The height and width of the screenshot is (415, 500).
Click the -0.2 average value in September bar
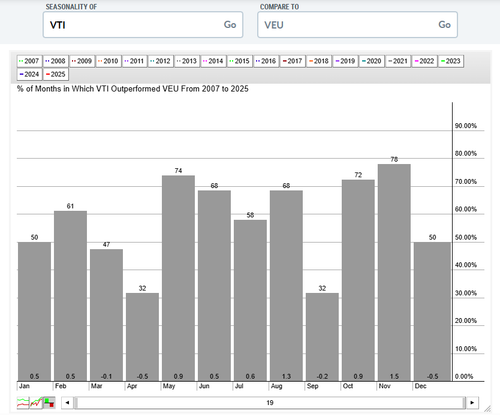tap(322, 376)
